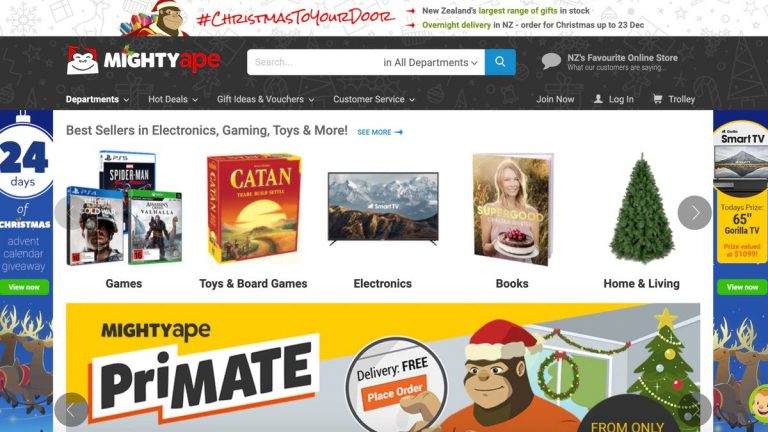This screenshot has width=768, height=432.
Task: Follow the See More arrow link
Action: 380,132
